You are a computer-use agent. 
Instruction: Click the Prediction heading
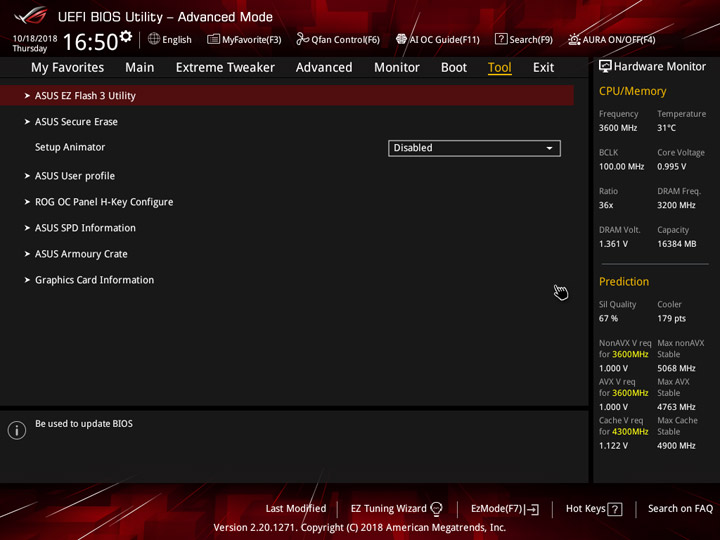(x=624, y=281)
